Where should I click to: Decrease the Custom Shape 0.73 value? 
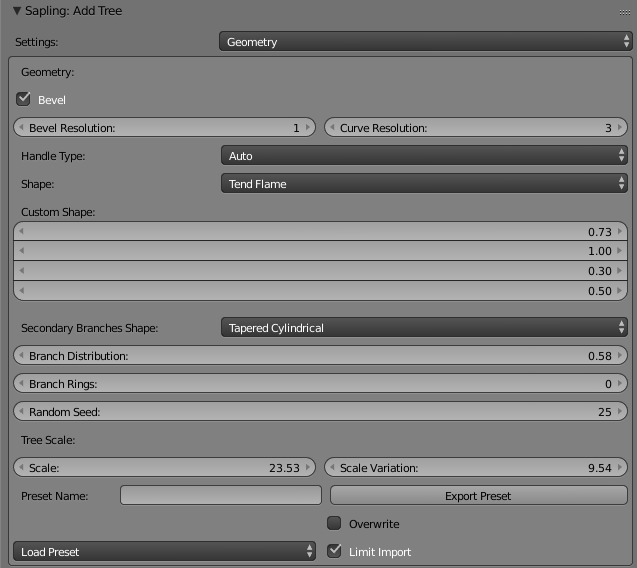(x=22, y=231)
